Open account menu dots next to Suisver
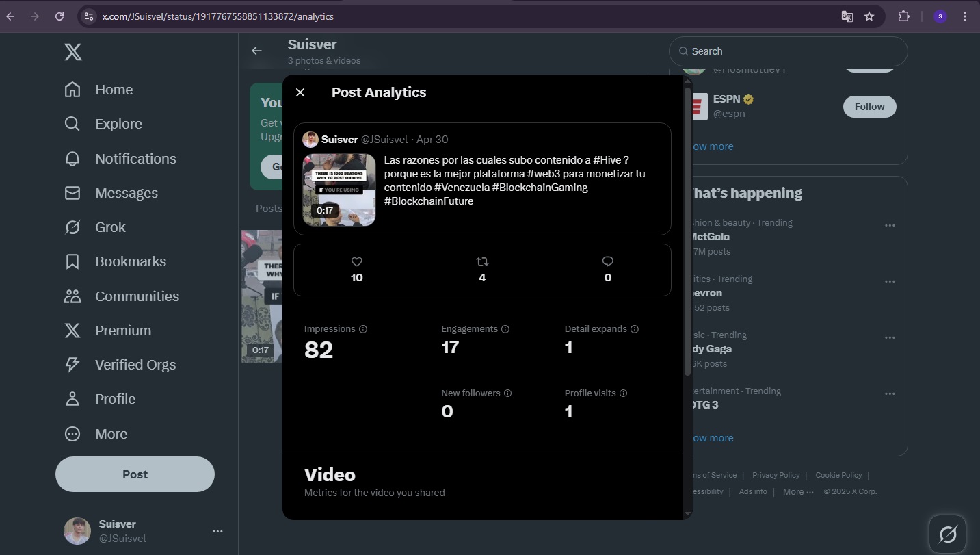This screenshot has width=980, height=555. tap(217, 531)
